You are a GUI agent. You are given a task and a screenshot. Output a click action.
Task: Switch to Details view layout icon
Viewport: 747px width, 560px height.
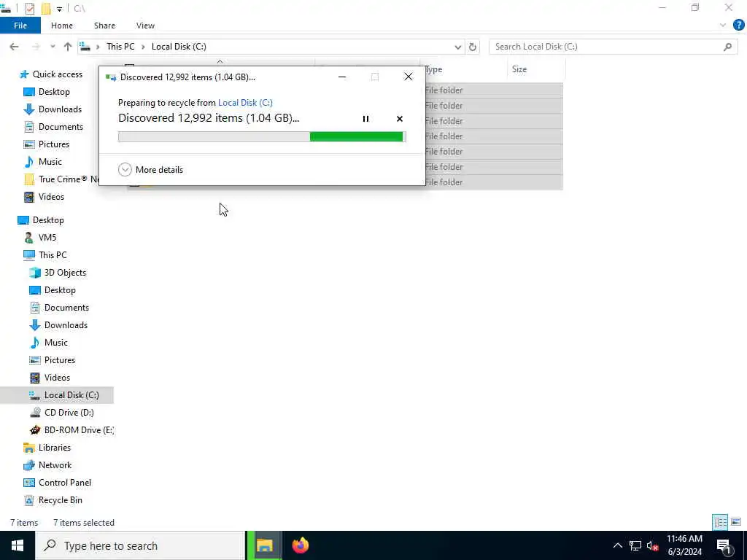[x=720, y=522]
